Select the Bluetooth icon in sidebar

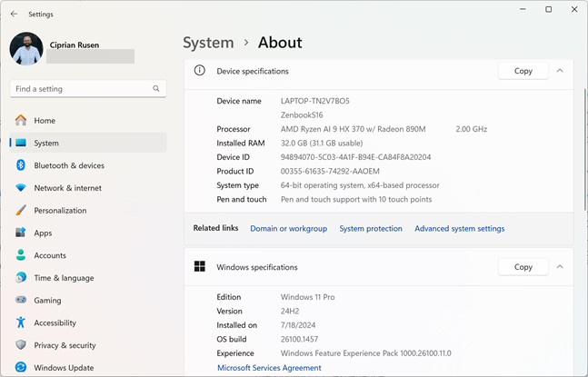click(21, 165)
